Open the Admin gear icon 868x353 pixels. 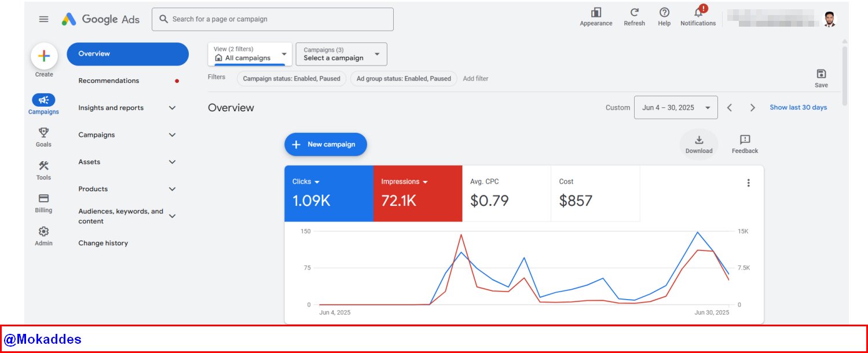pyautogui.click(x=43, y=231)
